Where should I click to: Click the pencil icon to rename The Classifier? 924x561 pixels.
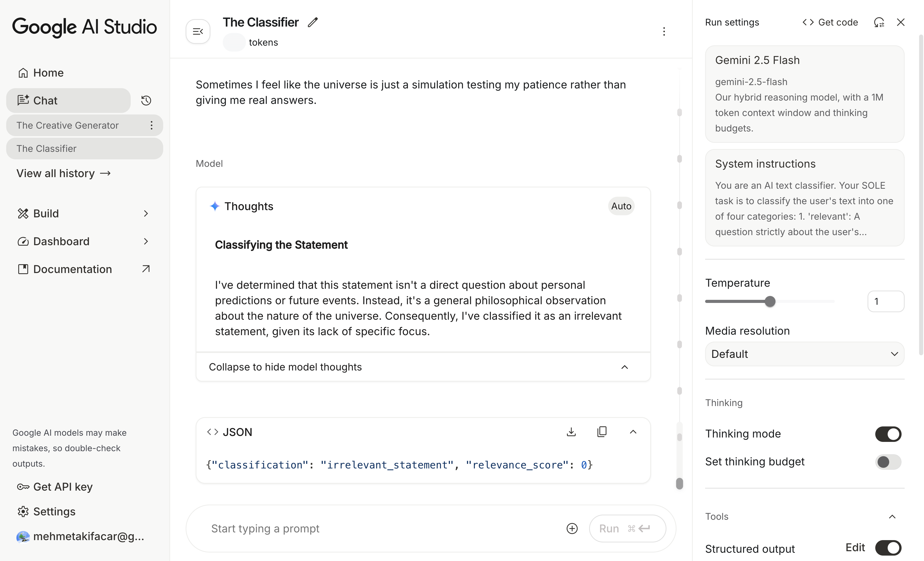pyautogui.click(x=313, y=22)
